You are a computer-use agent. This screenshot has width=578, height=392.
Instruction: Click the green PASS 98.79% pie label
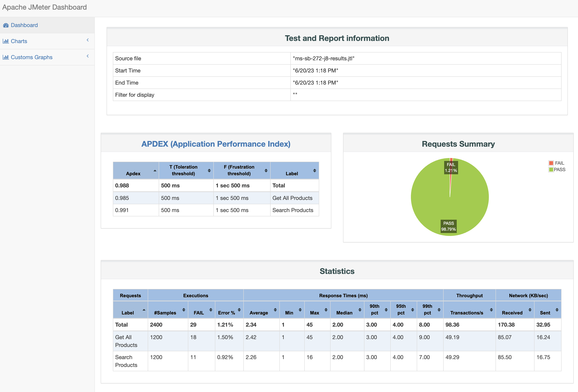(x=448, y=226)
